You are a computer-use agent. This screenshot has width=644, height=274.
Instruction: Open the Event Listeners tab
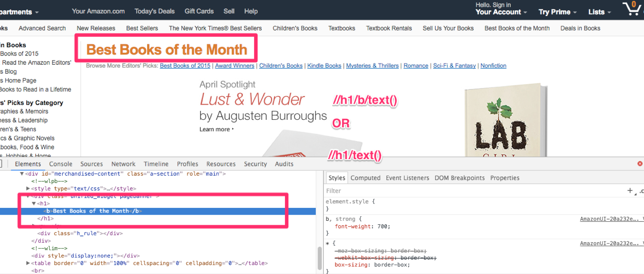coord(407,178)
